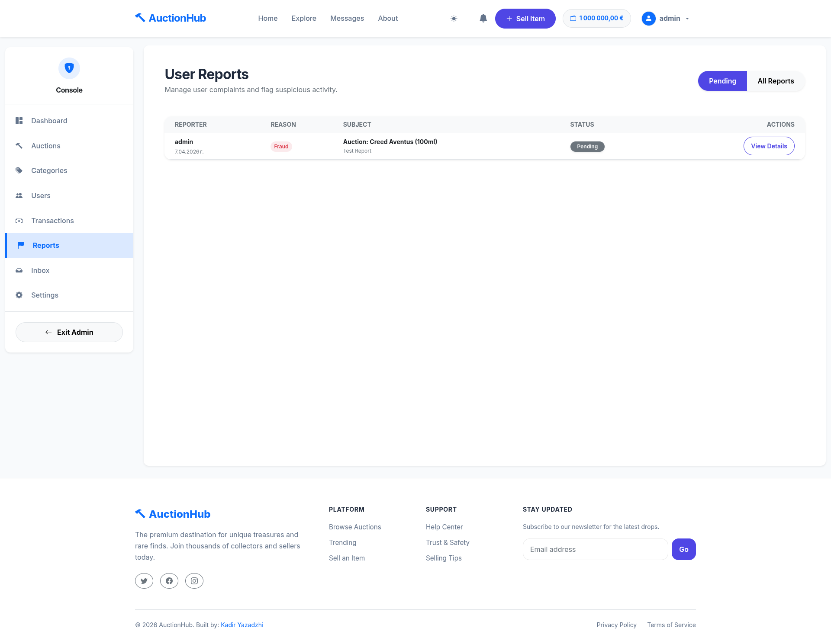Switch to the All Reports tab
831x644 pixels.
point(776,81)
